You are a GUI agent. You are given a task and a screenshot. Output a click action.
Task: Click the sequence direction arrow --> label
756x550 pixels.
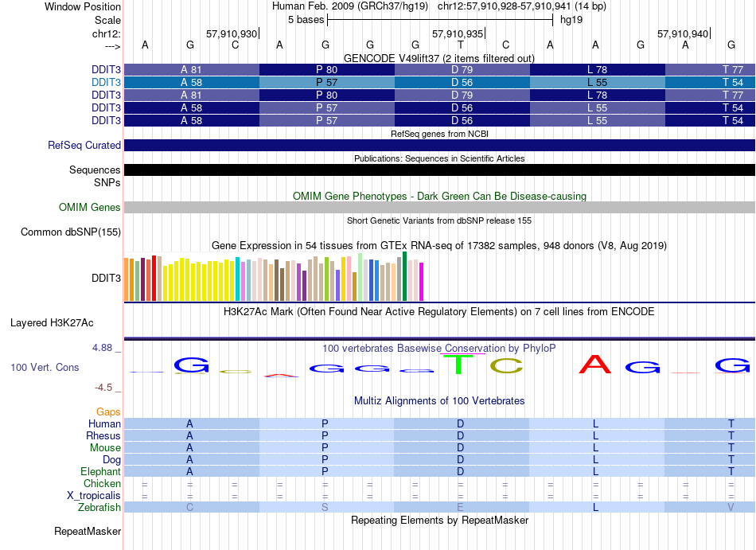[113, 46]
